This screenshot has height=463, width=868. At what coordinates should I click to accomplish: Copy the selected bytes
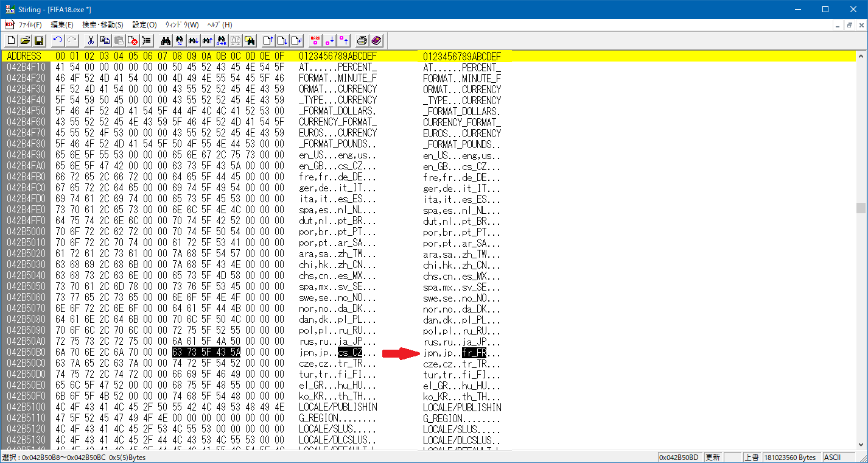point(105,41)
